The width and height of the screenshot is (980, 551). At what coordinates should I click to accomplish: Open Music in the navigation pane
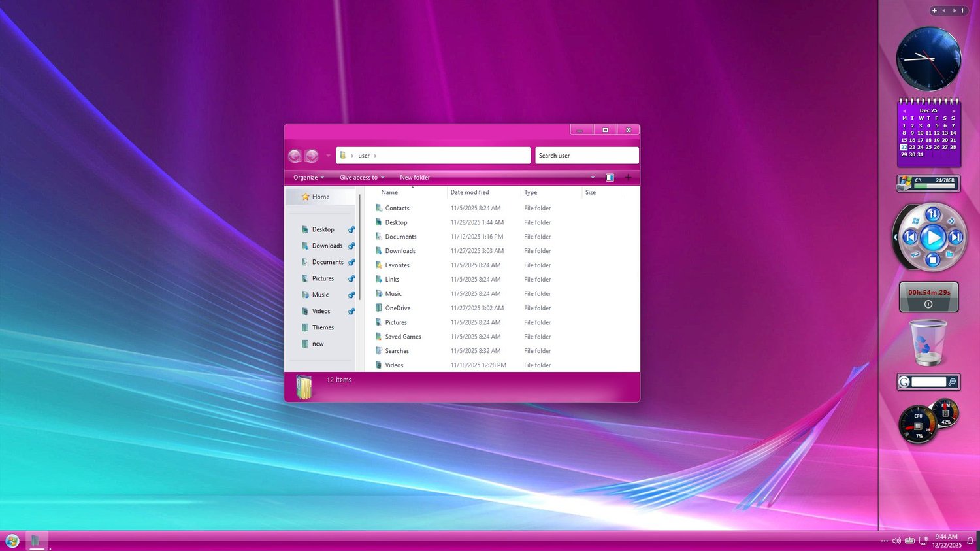tap(320, 295)
